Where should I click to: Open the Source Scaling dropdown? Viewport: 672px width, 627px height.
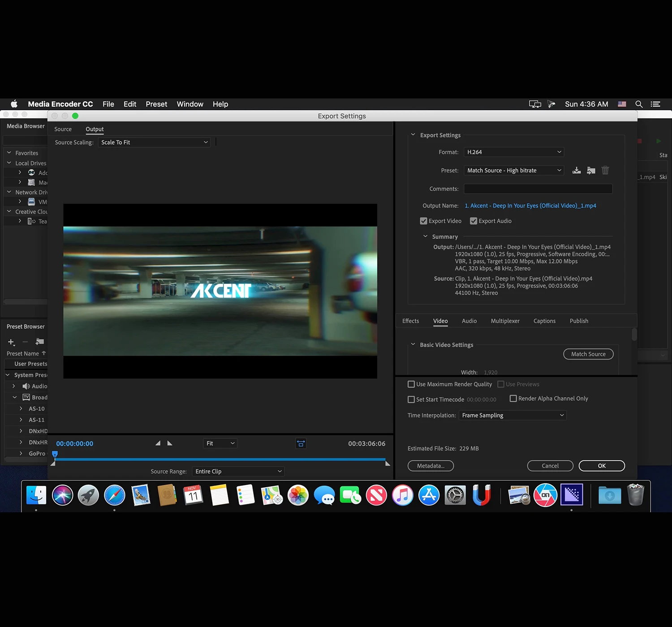tap(154, 142)
